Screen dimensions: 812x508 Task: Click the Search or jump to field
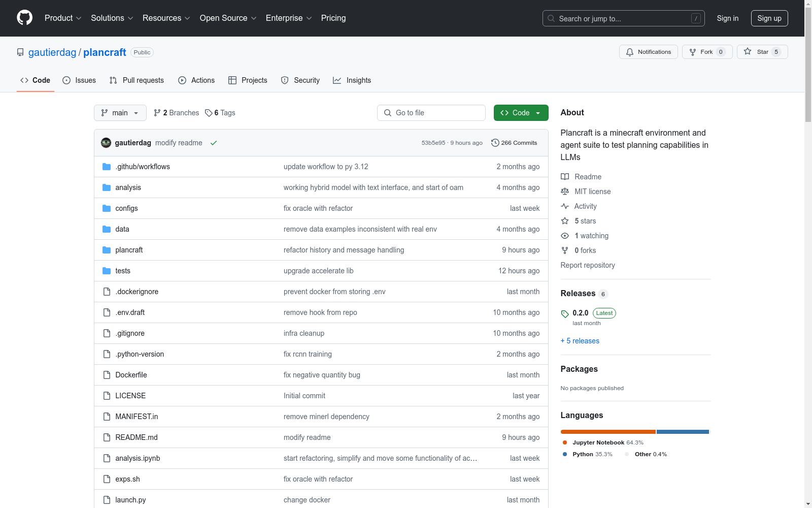pos(624,18)
